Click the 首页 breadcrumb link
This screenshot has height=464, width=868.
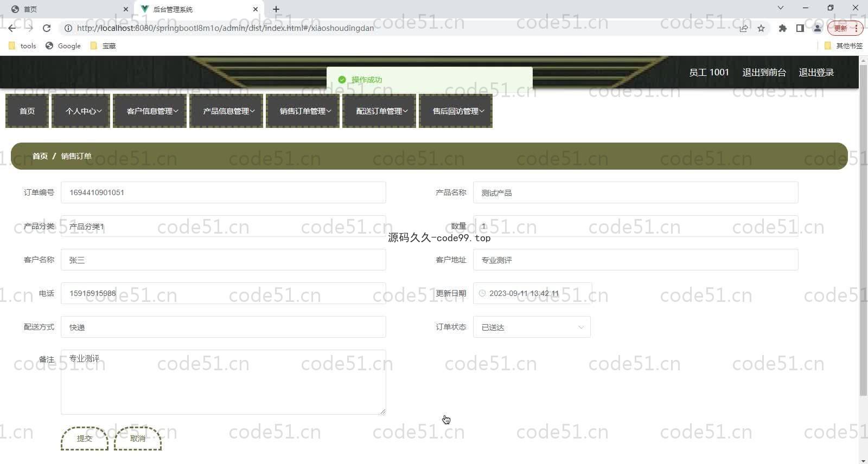tap(40, 156)
